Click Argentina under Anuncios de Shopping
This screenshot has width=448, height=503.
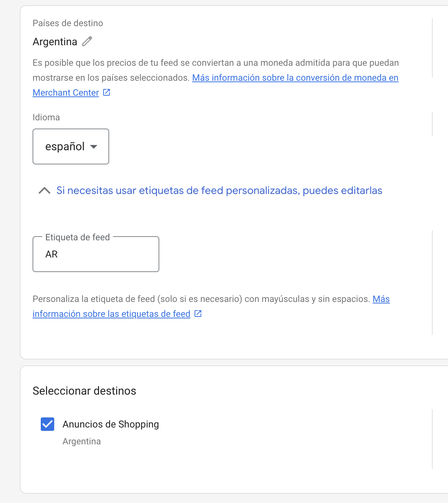(x=82, y=441)
